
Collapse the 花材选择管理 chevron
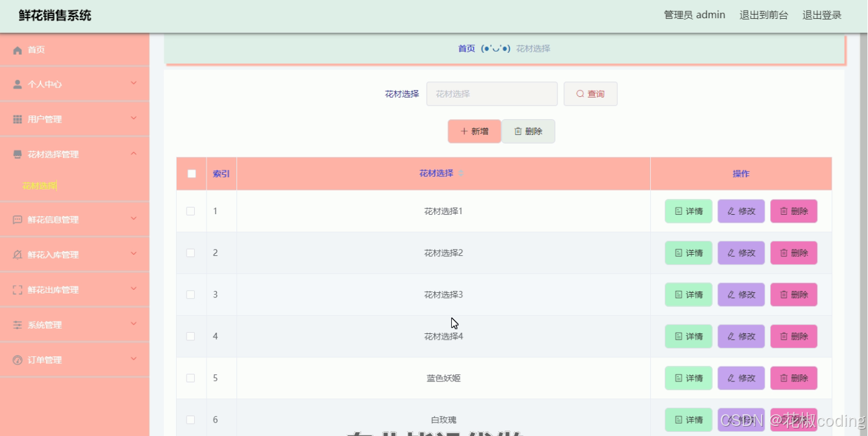133,154
